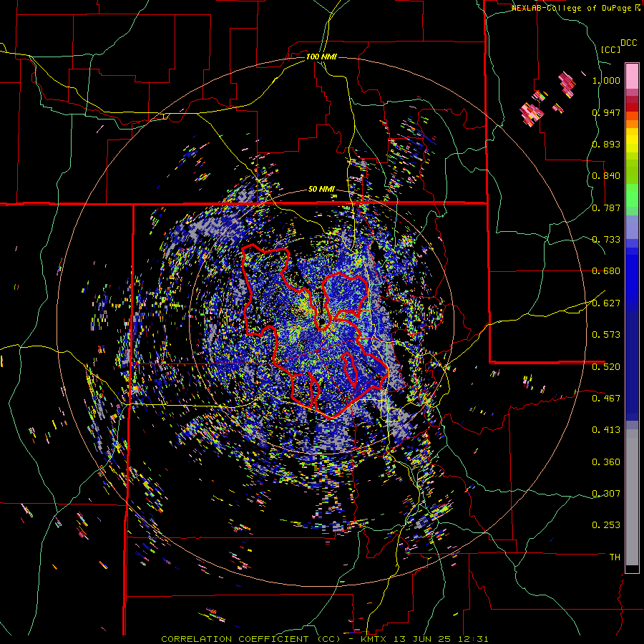Viewport: 644px width, 644px height.
Task: Pick the pink top segment of the color bar
Action: (632, 76)
